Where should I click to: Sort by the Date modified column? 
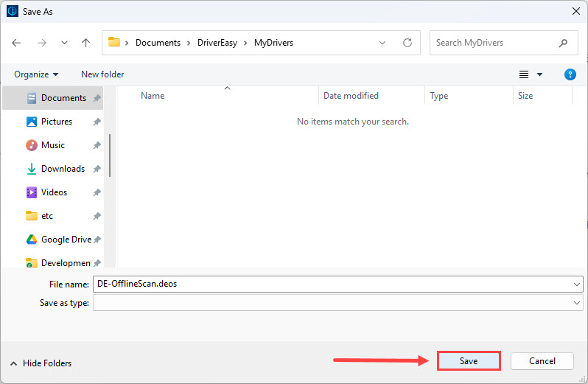tap(351, 96)
